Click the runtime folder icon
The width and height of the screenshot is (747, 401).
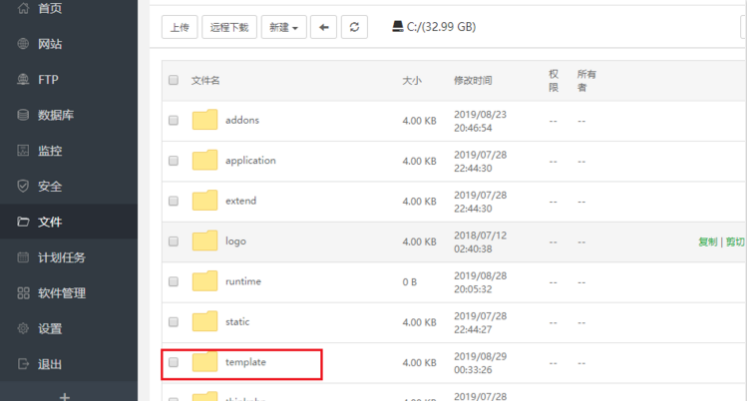(205, 281)
